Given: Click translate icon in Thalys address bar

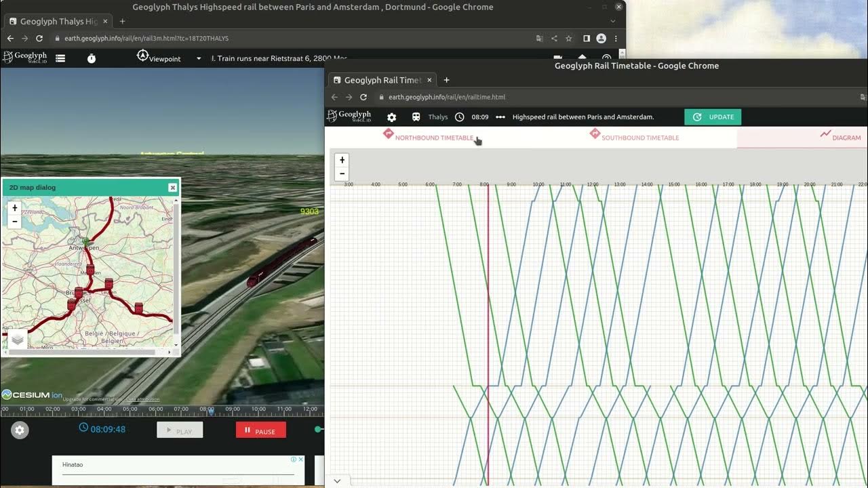Looking at the screenshot, I should coord(540,39).
